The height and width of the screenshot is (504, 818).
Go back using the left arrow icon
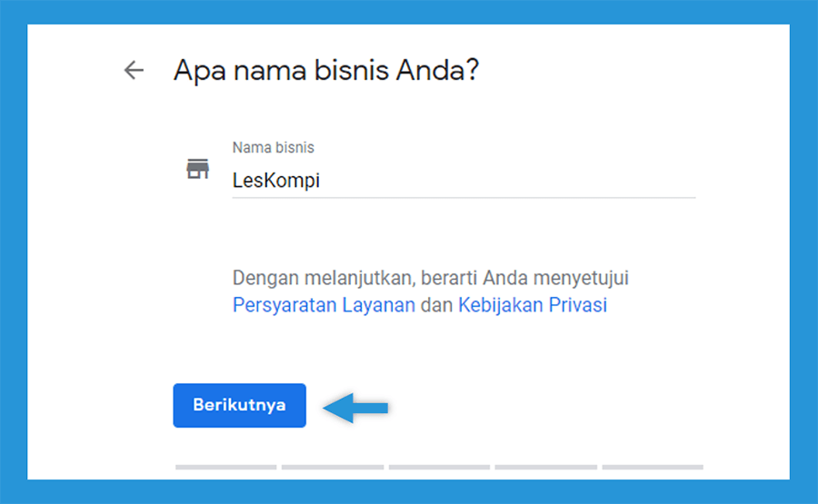pyautogui.click(x=134, y=70)
